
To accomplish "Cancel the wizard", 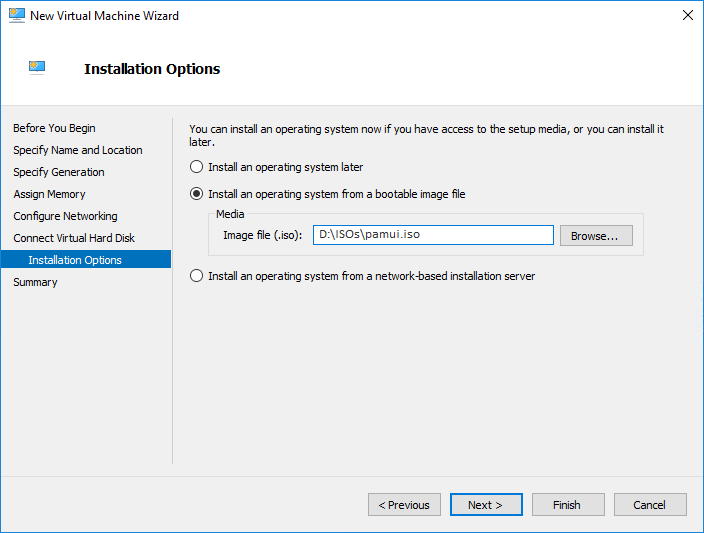I will (650, 505).
